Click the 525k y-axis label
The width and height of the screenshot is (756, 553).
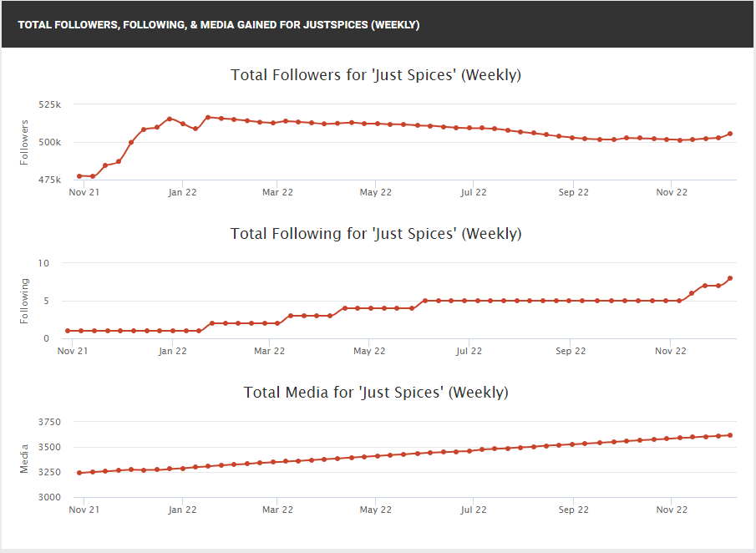tap(49, 104)
